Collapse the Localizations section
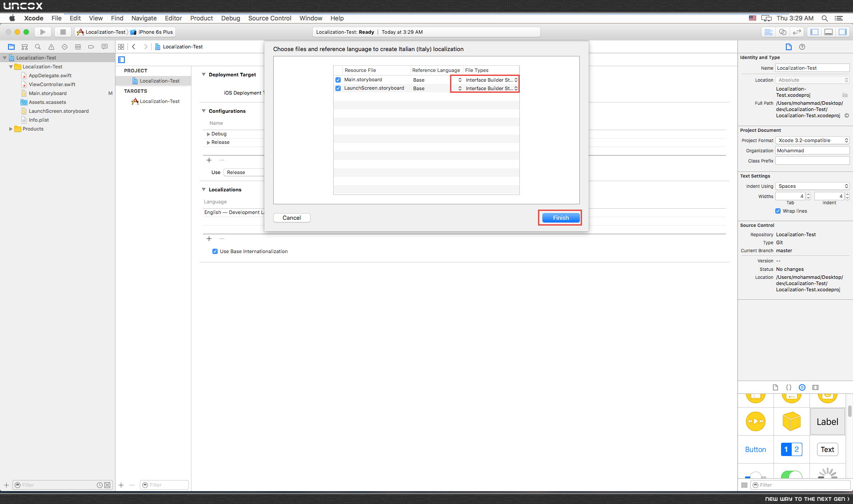Viewport: 853px width, 504px height. click(204, 190)
